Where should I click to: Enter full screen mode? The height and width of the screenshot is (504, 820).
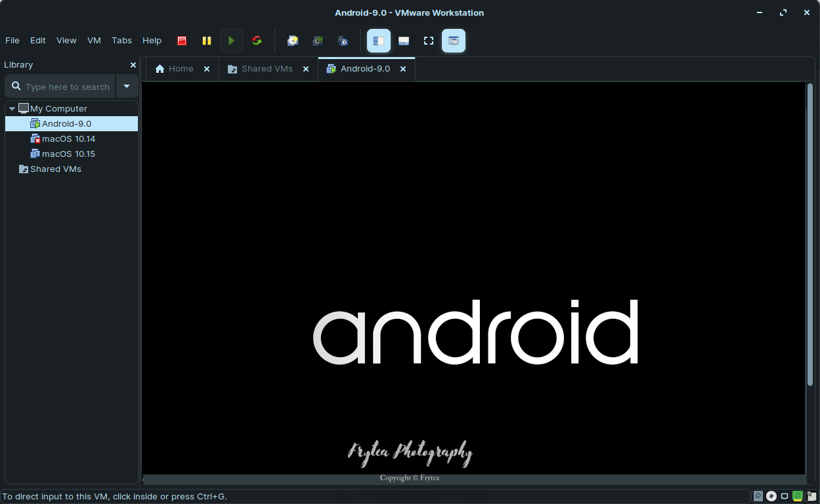tap(429, 41)
